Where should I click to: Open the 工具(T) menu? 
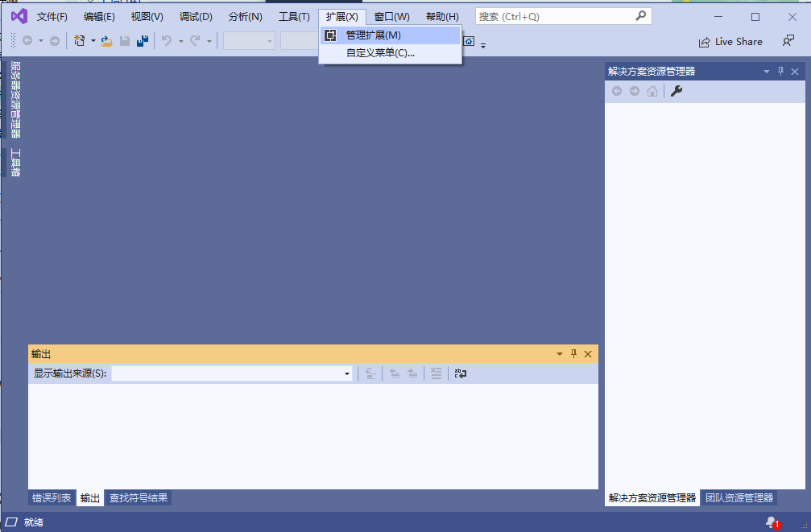(294, 17)
